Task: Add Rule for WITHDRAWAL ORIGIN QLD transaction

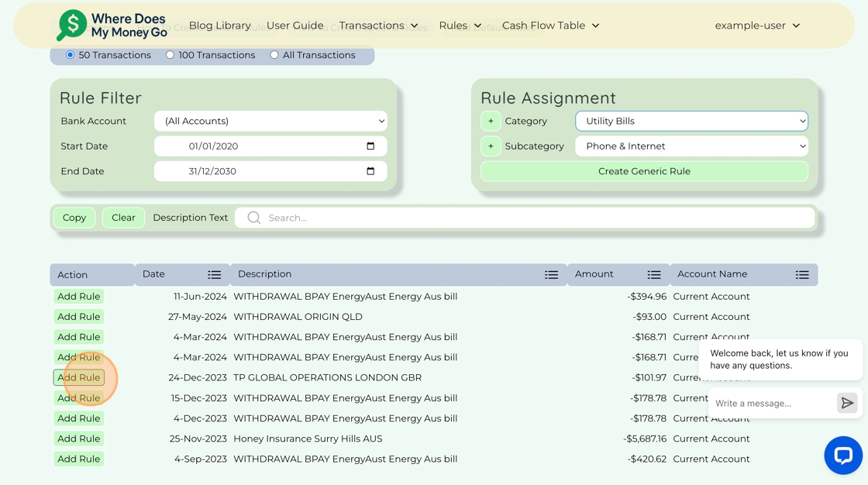Action: pos(78,317)
